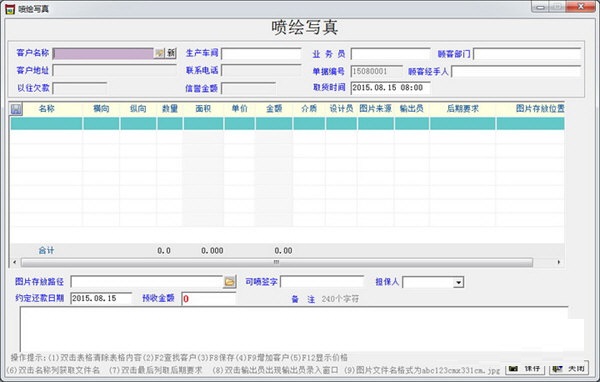600x382 pixels.
Task: Click the 单价 column header
Action: (x=240, y=109)
